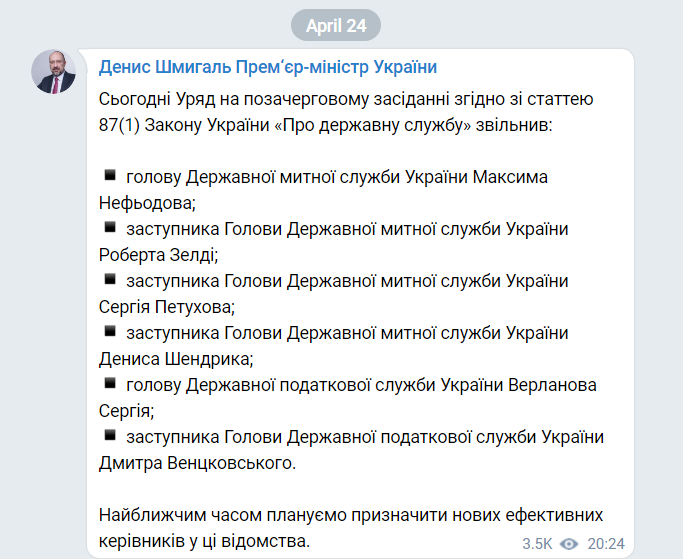Click the bullet before the Сергія Петухова entry
The width and height of the screenshot is (683, 559).
pyautogui.click(x=109, y=279)
